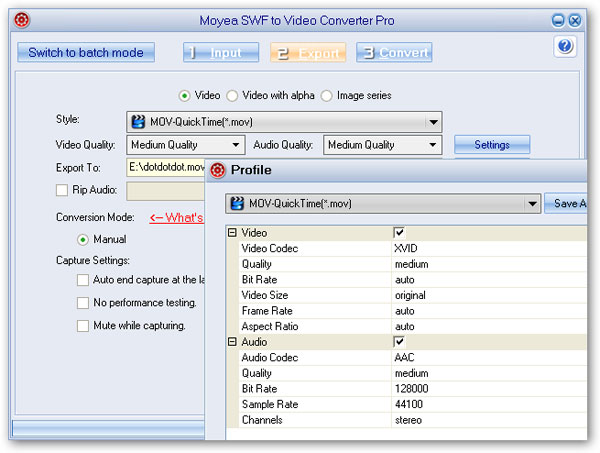Open the Audio Quality dropdown
Screen dimensions: 600x453
432,145
